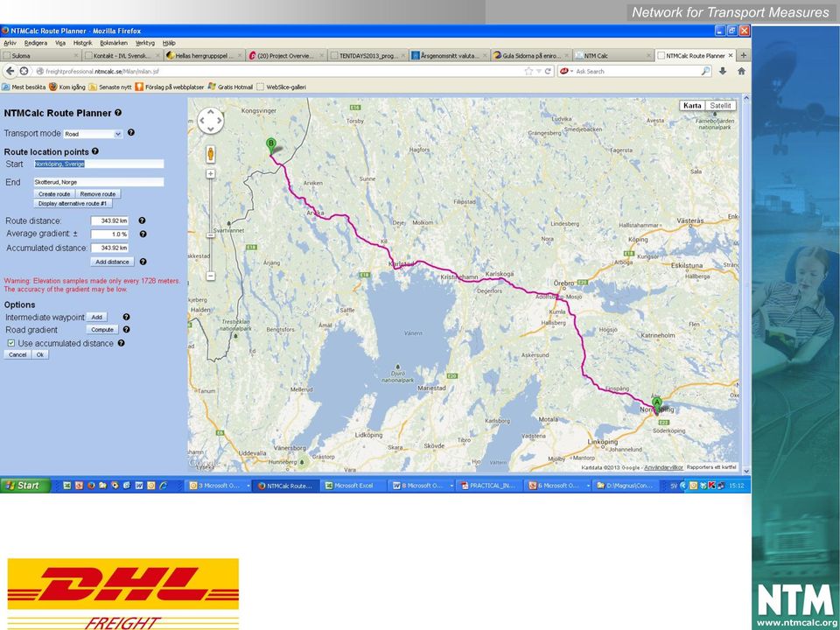Image resolution: width=840 pixels, height=630 pixels.
Task: Pick the Street View pegman icon
Action: [211, 154]
